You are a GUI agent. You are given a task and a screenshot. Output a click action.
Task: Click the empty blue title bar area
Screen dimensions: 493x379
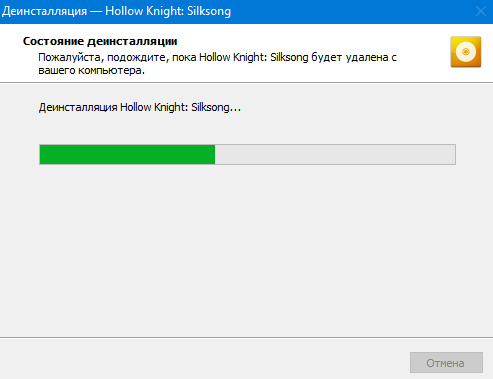[350, 12]
